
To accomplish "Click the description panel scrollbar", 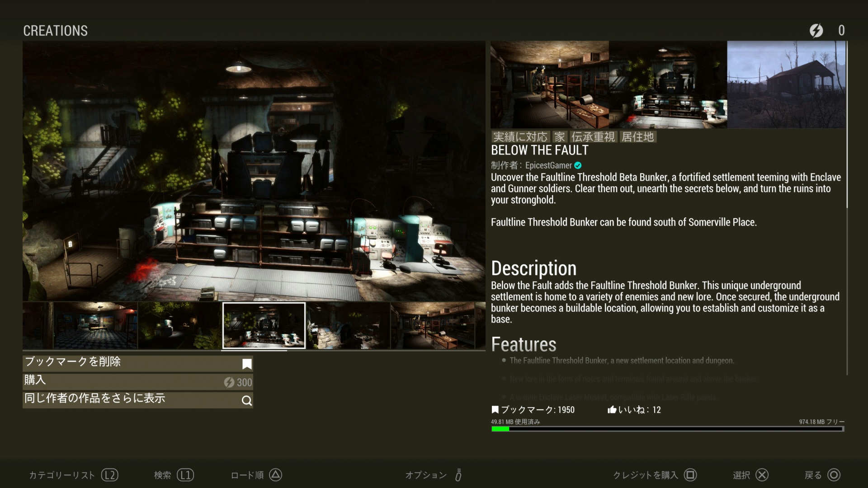I will 847,125.
